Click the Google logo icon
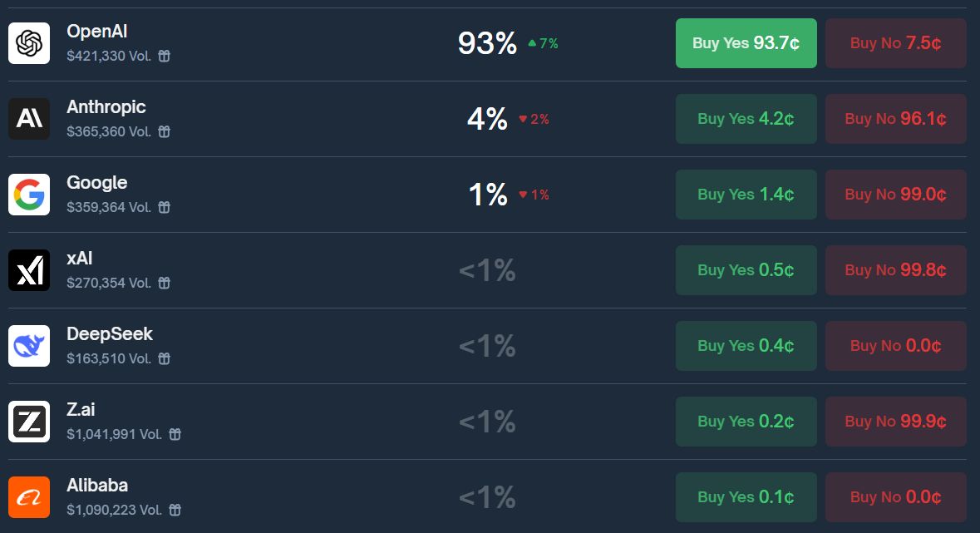Screen dimensions: 980x533 click(x=29, y=195)
